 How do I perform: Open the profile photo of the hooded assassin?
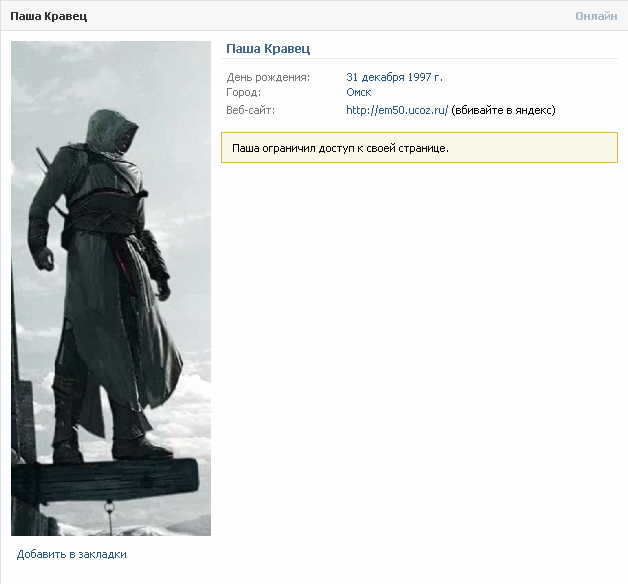pos(111,288)
